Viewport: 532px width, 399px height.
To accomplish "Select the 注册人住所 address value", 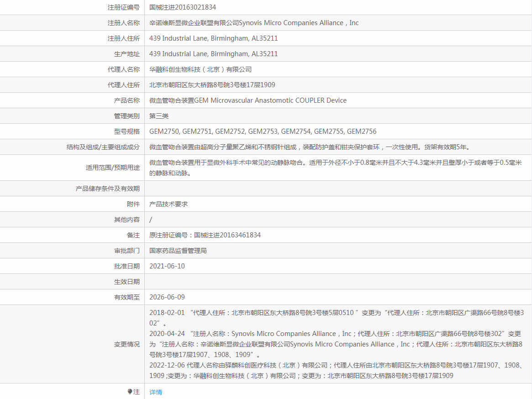I will pos(213,38).
